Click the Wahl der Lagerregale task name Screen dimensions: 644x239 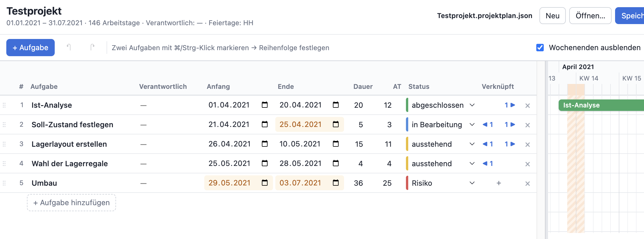(x=70, y=164)
